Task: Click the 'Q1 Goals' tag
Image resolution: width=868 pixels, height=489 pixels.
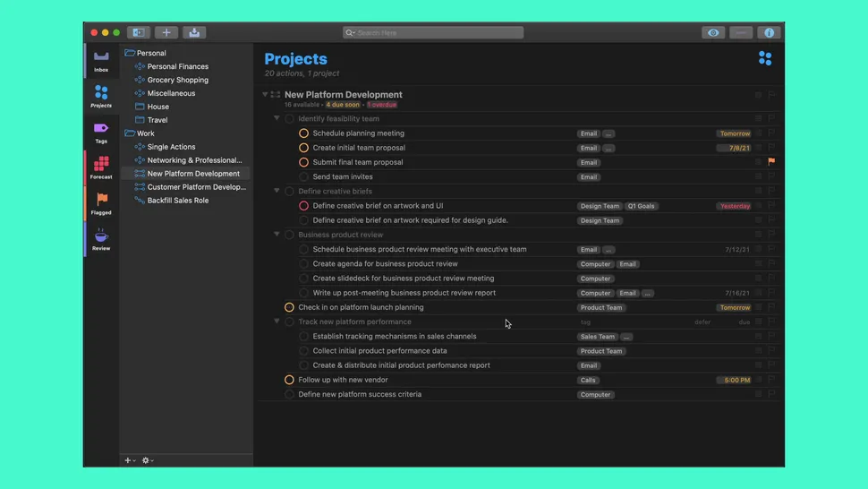Action: [x=641, y=206]
